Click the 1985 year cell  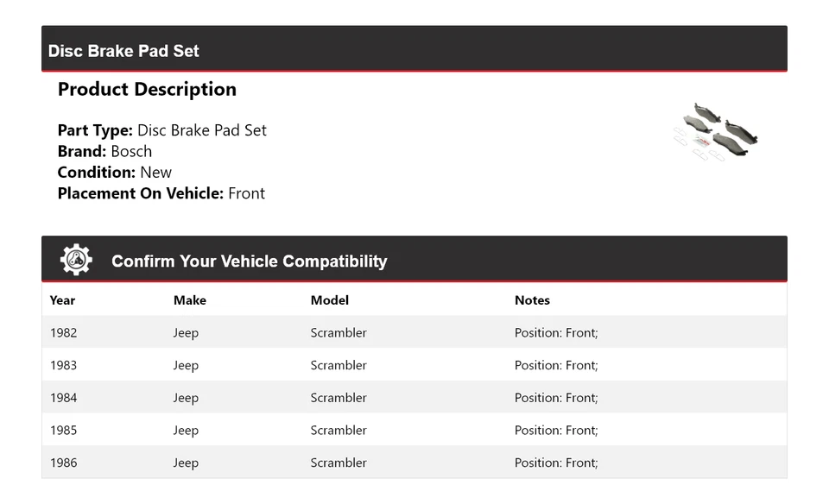tap(63, 430)
